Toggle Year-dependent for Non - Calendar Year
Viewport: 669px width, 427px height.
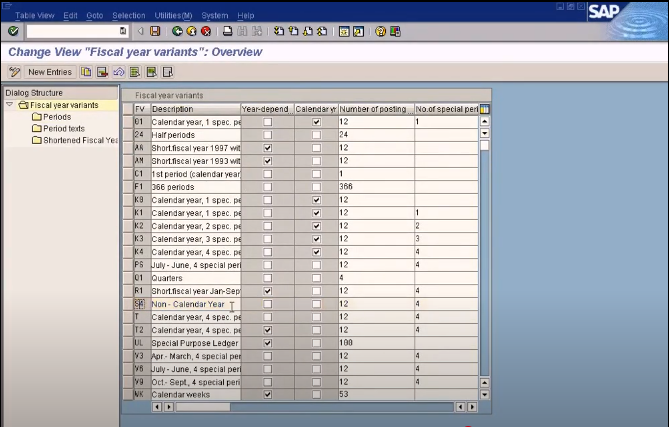tap(268, 304)
